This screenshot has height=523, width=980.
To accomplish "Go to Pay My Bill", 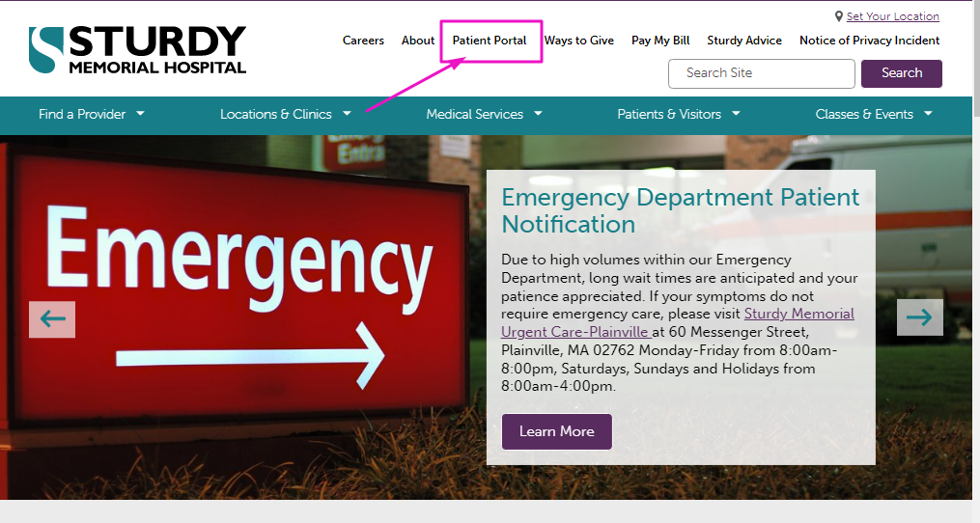I will [660, 41].
